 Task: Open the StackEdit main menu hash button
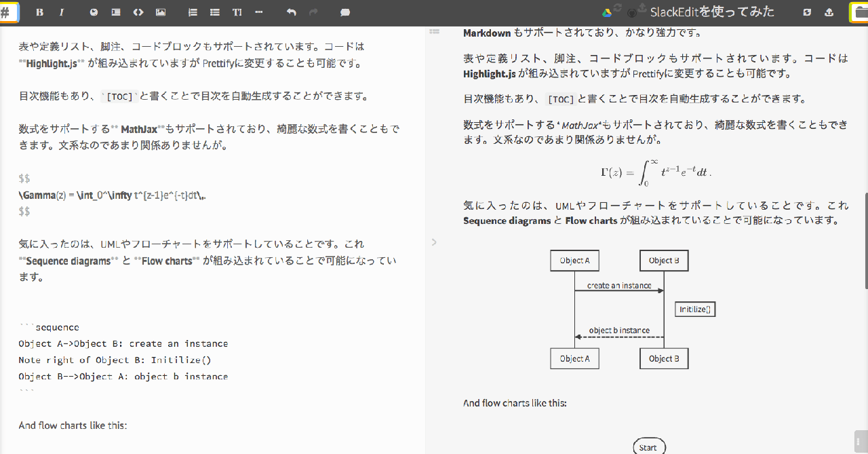pos(9,12)
